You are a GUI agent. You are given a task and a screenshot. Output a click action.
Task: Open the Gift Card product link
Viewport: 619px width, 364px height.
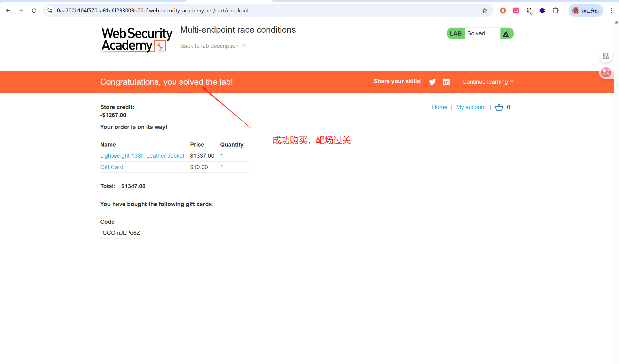112,167
